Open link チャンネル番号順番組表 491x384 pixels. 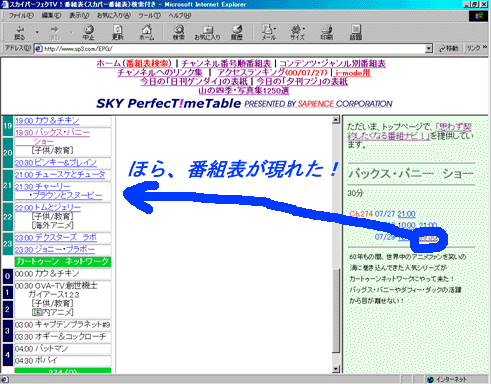pyautogui.click(x=226, y=63)
